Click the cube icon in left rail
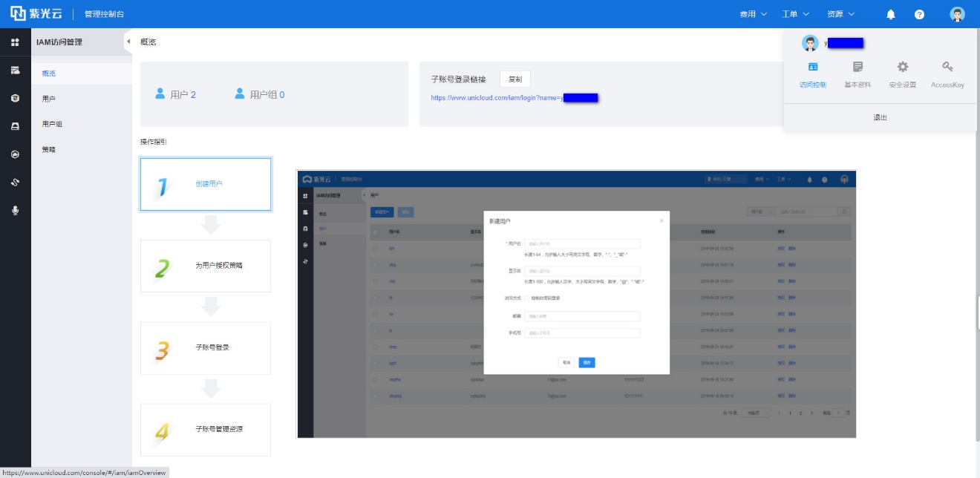 point(15,98)
